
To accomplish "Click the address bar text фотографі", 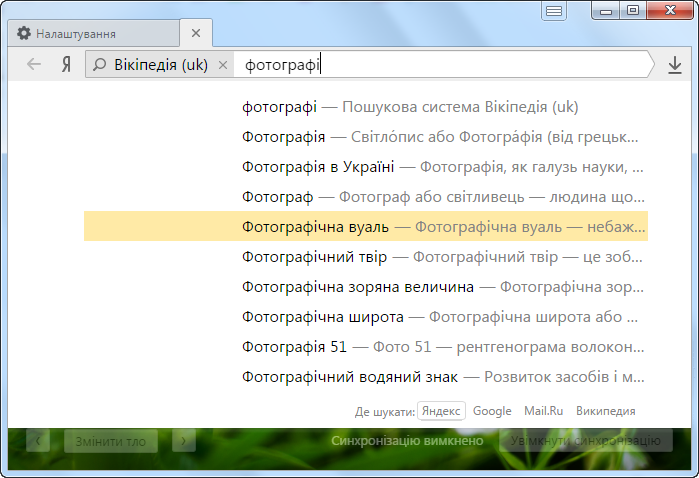I will [282, 65].
